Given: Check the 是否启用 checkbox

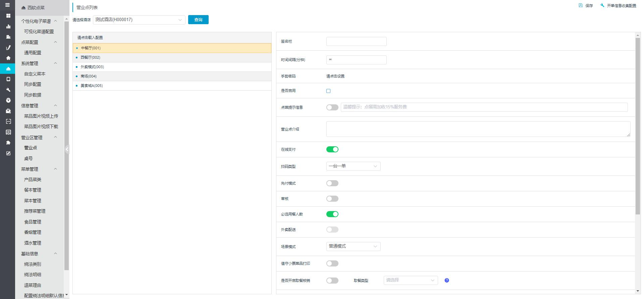Looking at the screenshot, I should pyautogui.click(x=328, y=91).
